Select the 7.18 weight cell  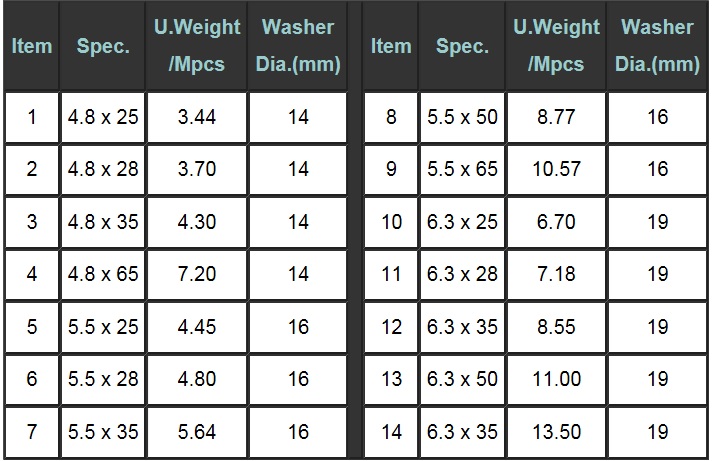556,275
